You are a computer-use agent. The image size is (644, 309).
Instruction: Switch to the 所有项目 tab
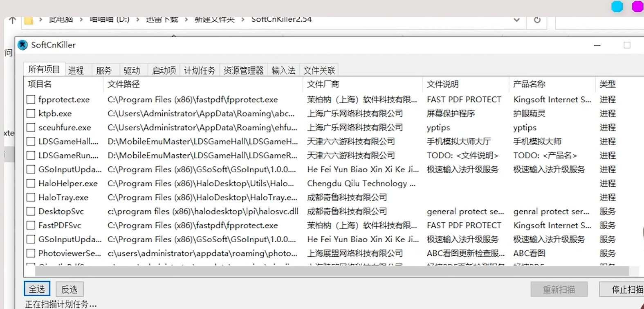pos(44,70)
